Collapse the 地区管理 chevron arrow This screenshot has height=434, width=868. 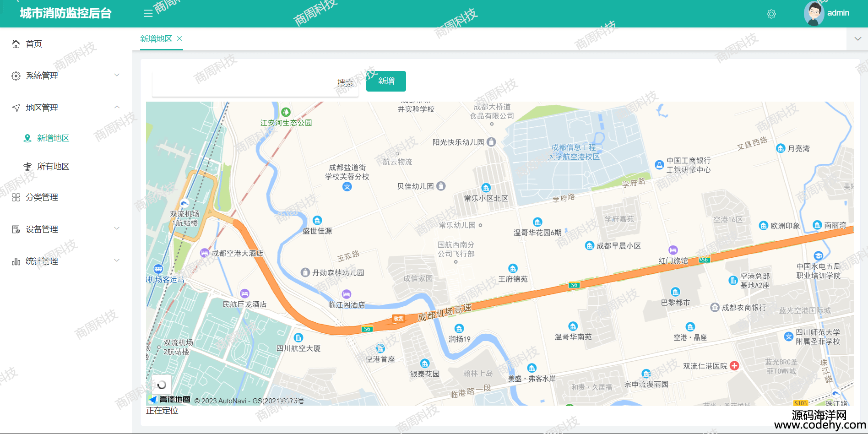click(117, 107)
